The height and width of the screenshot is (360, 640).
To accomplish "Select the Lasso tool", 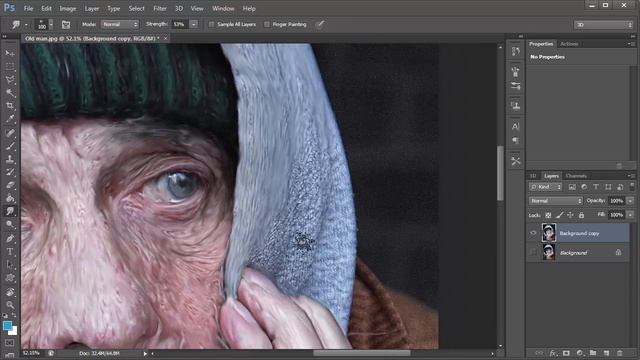I will pos(10,80).
